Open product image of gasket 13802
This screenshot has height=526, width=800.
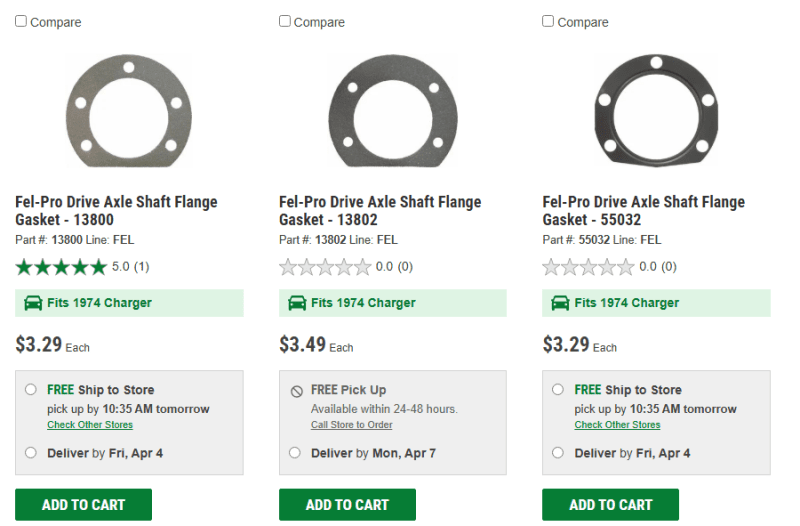click(x=393, y=111)
